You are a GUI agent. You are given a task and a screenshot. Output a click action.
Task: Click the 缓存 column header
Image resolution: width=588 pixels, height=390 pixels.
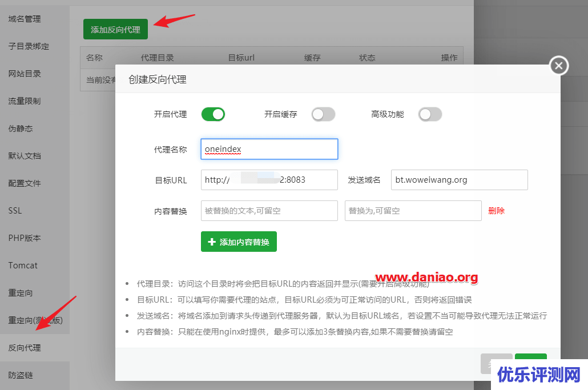pos(312,57)
